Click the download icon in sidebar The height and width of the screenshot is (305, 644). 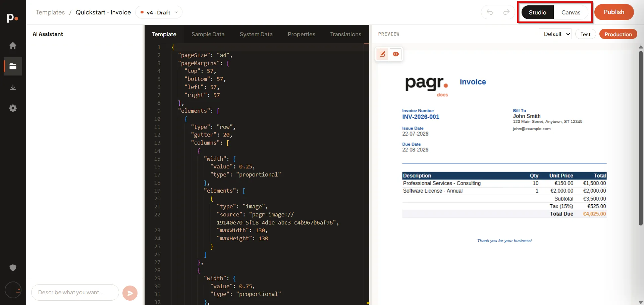click(13, 87)
